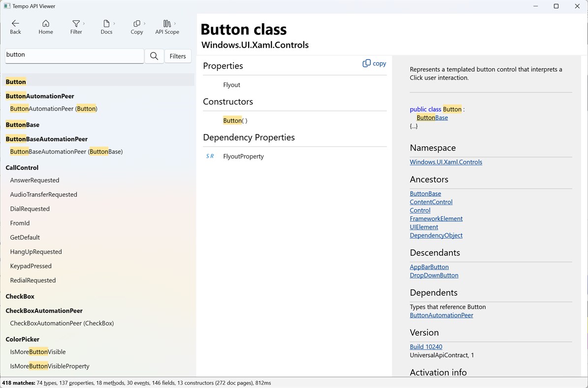The width and height of the screenshot is (588, 388).
Task: Select the CheckBox entry in results
Action: point(20,296)
